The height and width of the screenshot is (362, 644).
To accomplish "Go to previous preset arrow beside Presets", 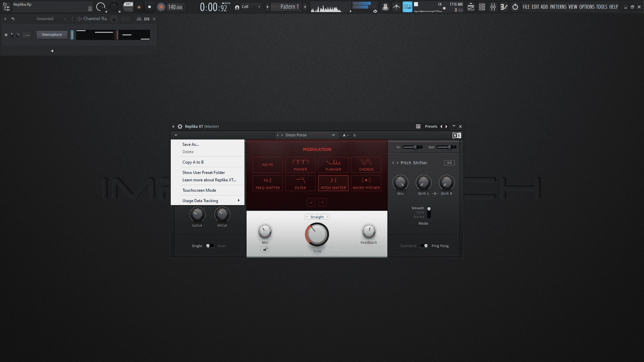I will (441, 126).
